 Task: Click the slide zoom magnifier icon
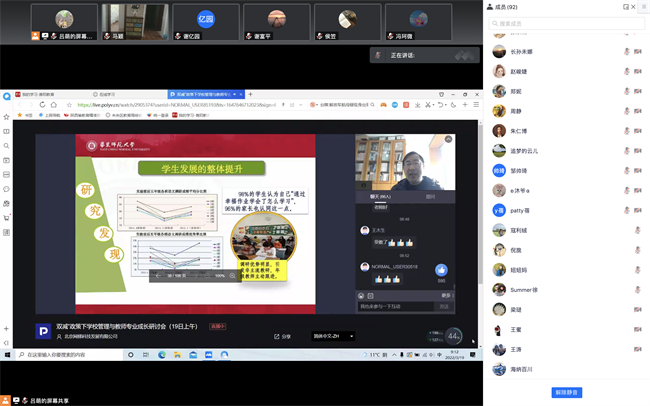point(232,276)
